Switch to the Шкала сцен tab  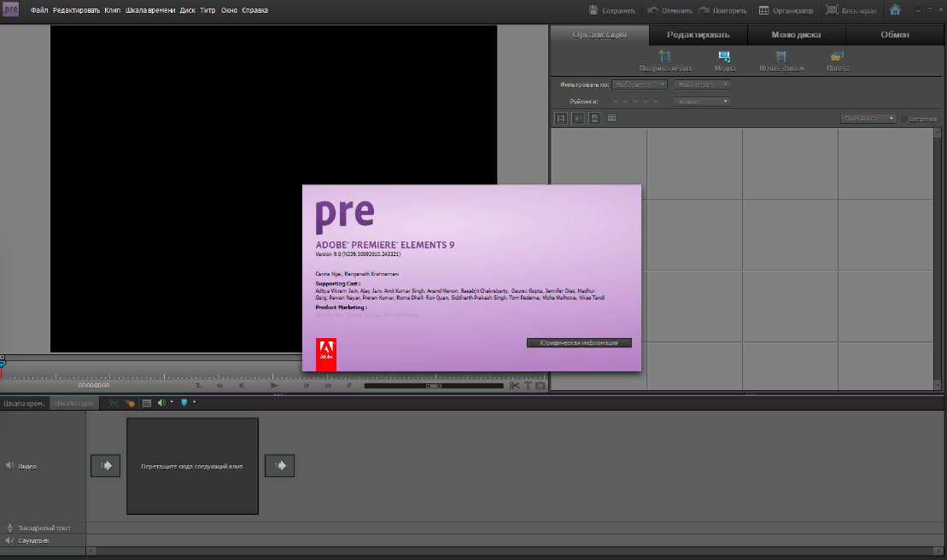pos(74,403)
